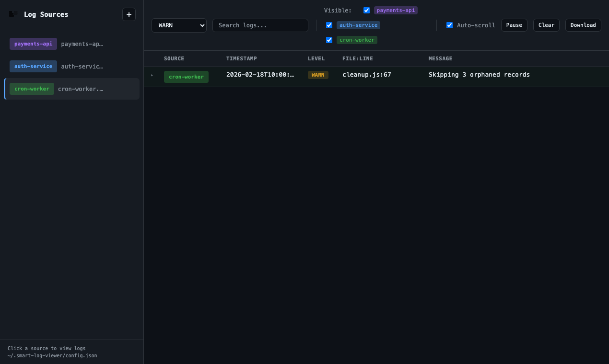Click the payments-api badge in the sidebar
This screenshot has height=364, width=609.
[33, 44]
